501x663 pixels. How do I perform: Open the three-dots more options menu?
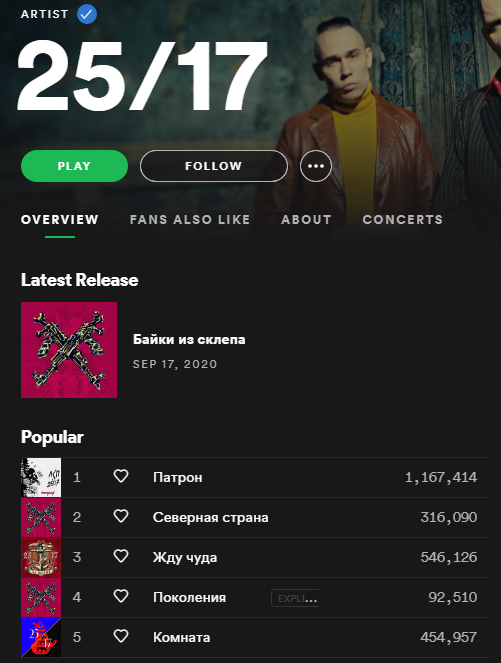coord(316,166)
